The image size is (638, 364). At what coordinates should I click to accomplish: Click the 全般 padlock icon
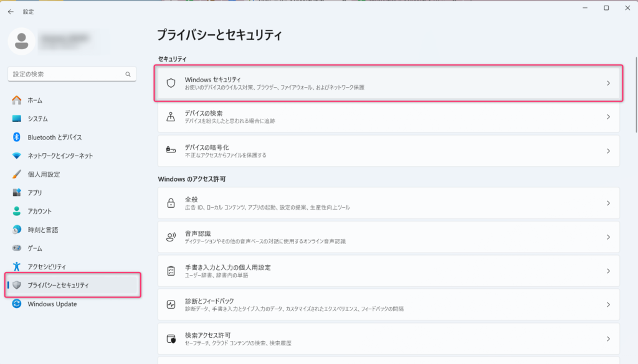(x=171, y=203)
